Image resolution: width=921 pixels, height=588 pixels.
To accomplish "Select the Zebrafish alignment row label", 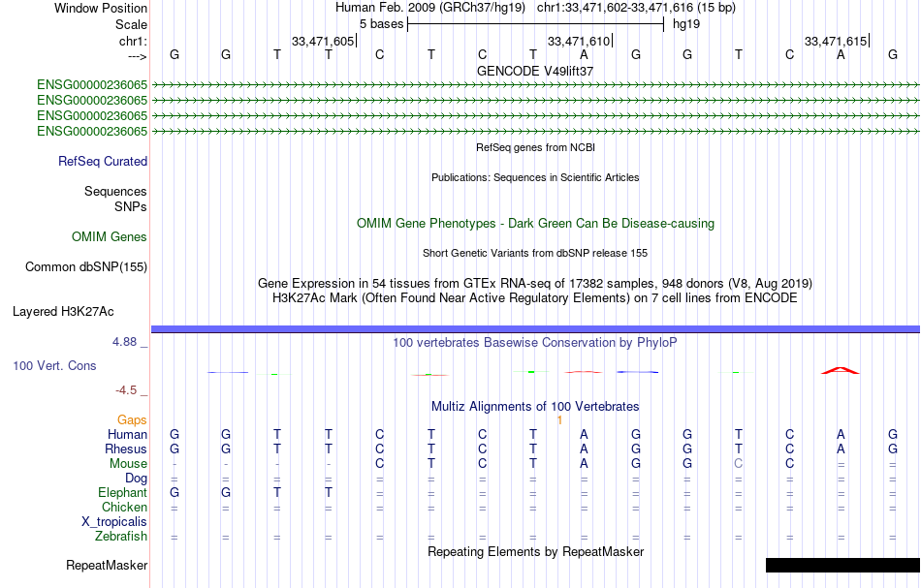I will [121, 537].
